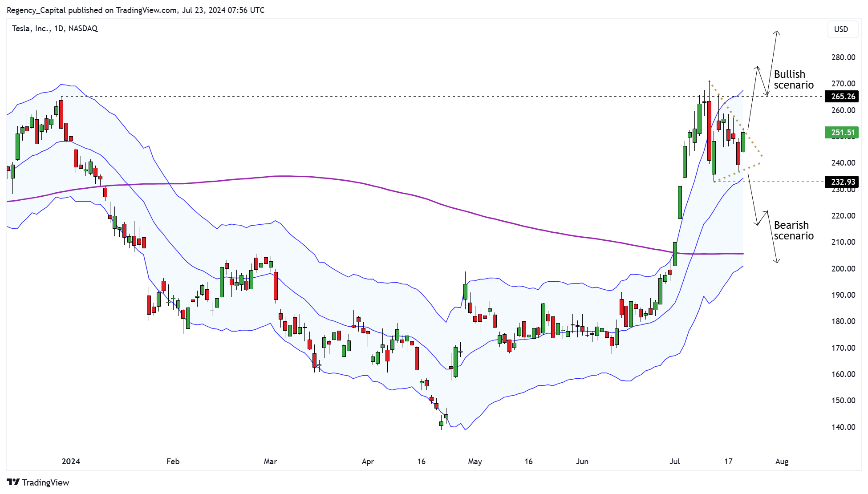Click the 200.00 price axis value
This screenshot has width=868, height=494.
pyautogui.click(x=843, y=269)
